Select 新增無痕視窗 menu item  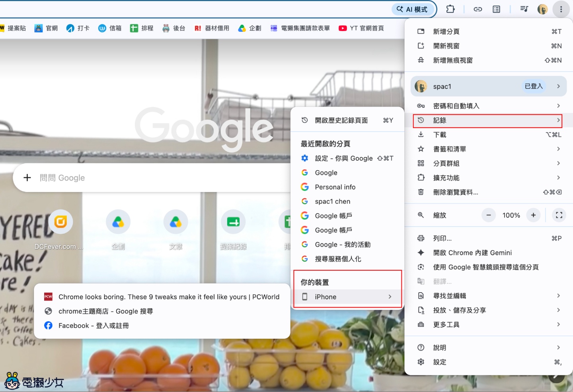coord(489,60)
